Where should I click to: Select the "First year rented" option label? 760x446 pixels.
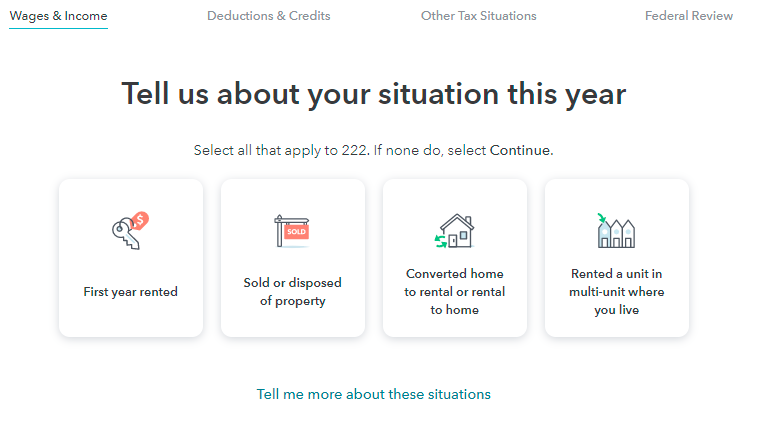(x=130, y=292)
